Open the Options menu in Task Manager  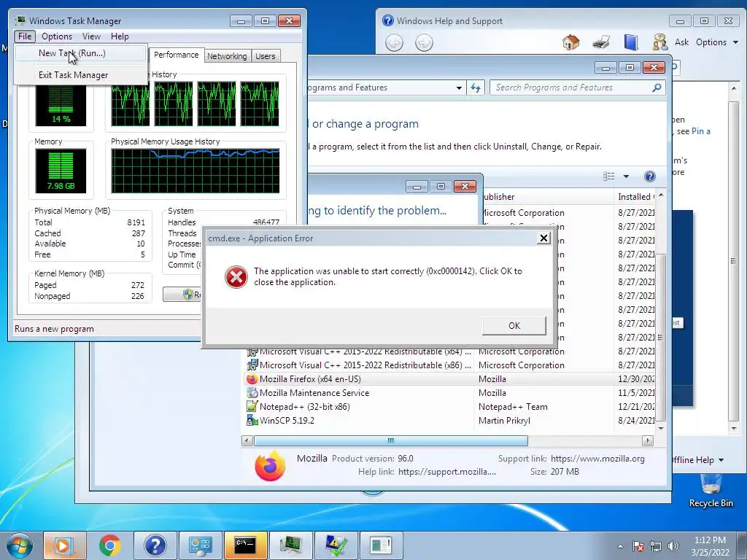point(57,36)
